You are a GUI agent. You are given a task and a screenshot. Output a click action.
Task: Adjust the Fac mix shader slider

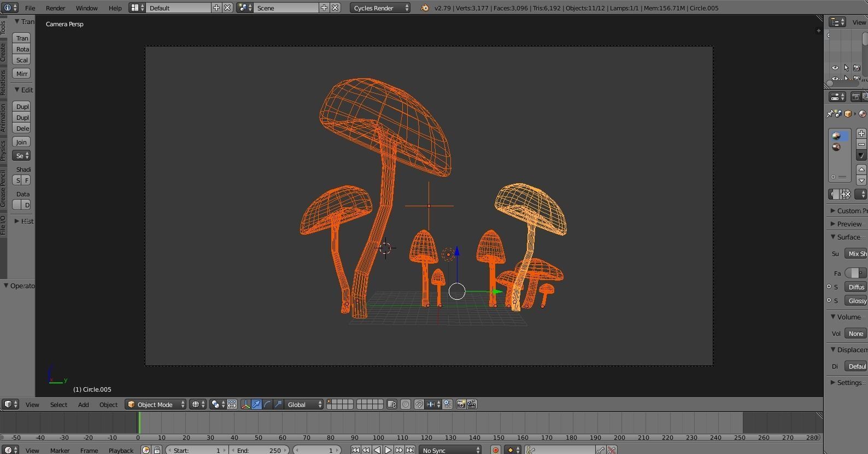pos(856,273)
